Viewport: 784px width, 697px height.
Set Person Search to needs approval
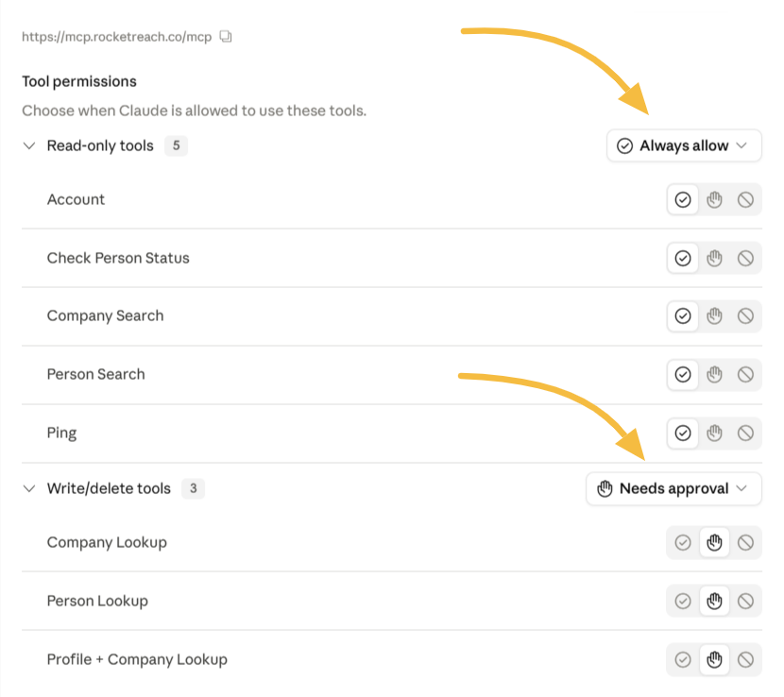point(714,375)
